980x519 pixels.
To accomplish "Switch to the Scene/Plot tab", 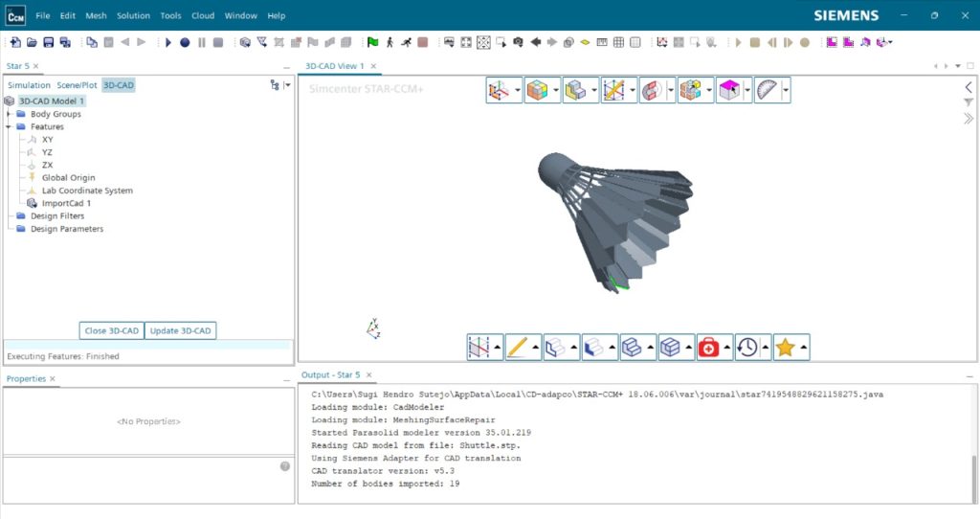I will (x=77, y=85).
